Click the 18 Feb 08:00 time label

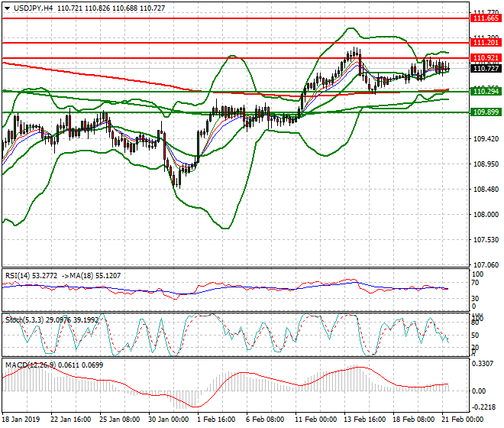pyautogui.click(x=414, y=420)
